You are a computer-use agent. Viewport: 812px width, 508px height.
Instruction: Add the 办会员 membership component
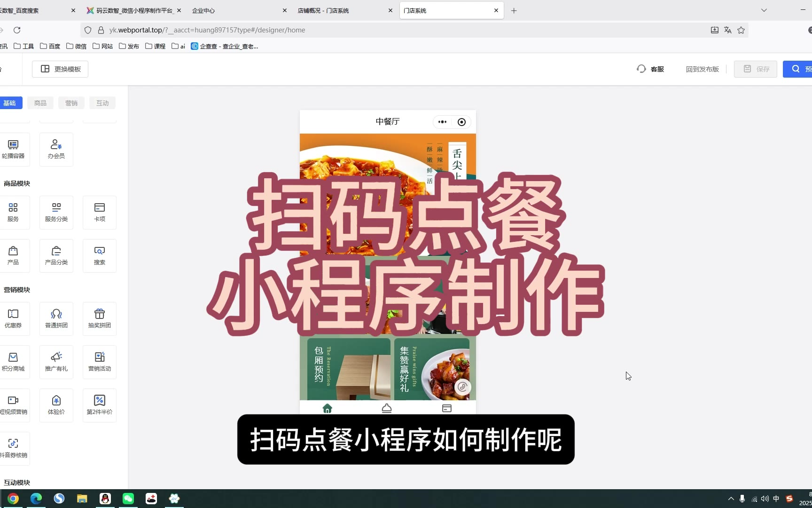(56, 149)
